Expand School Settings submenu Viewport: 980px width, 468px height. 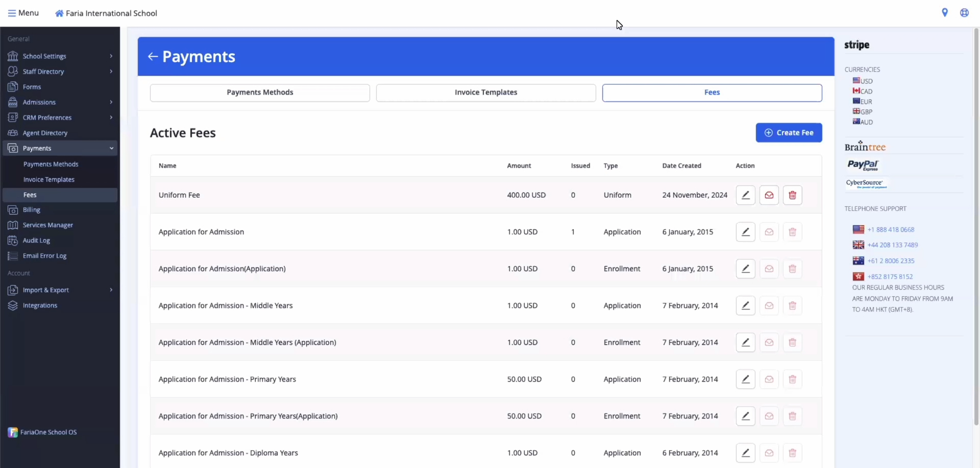[x=111, y=56]
